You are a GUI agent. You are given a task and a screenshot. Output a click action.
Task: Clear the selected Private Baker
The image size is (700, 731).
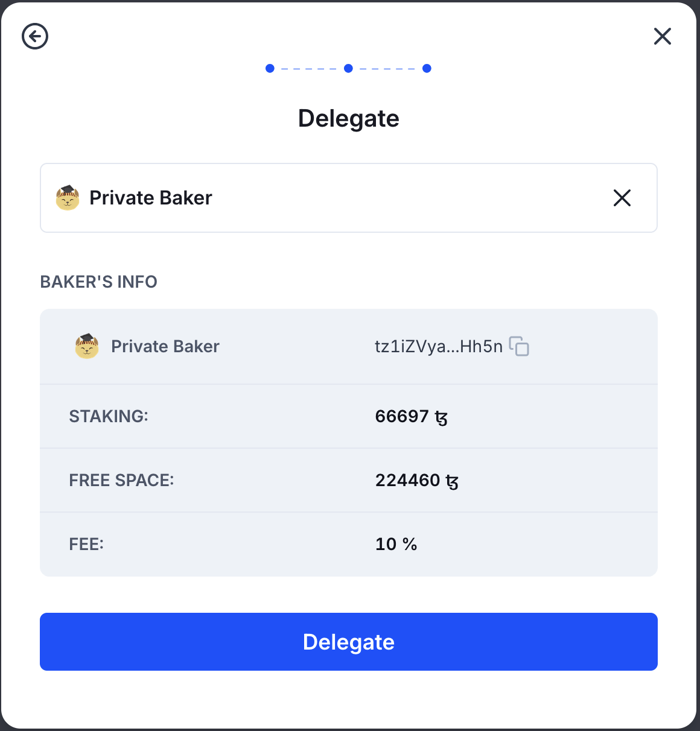tap(622, 198)
